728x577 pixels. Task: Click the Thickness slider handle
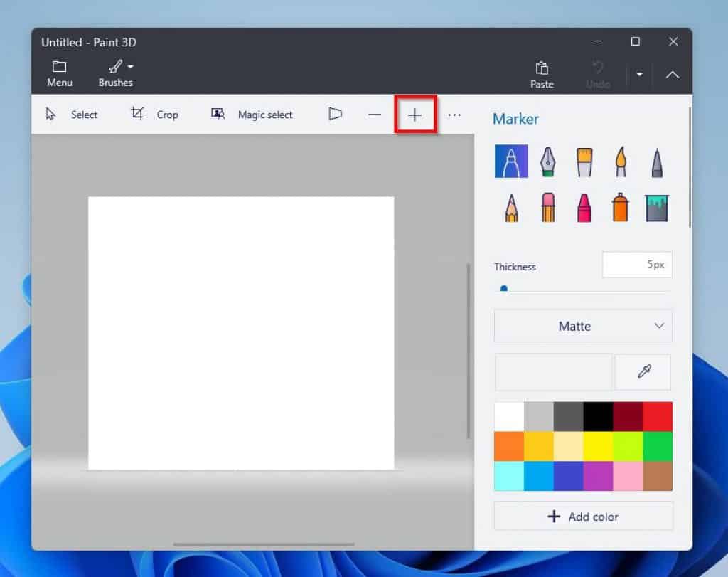pyautogui.click(x=504, y=289)
